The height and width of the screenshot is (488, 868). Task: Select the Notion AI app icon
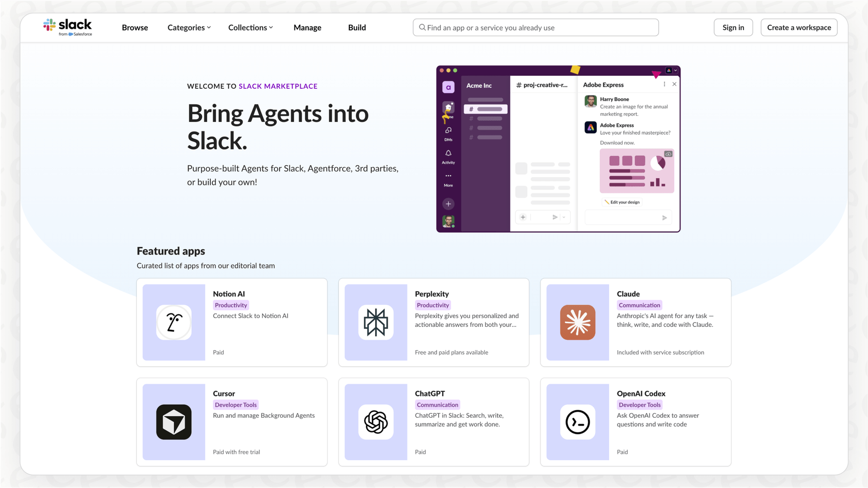(174, 322)
